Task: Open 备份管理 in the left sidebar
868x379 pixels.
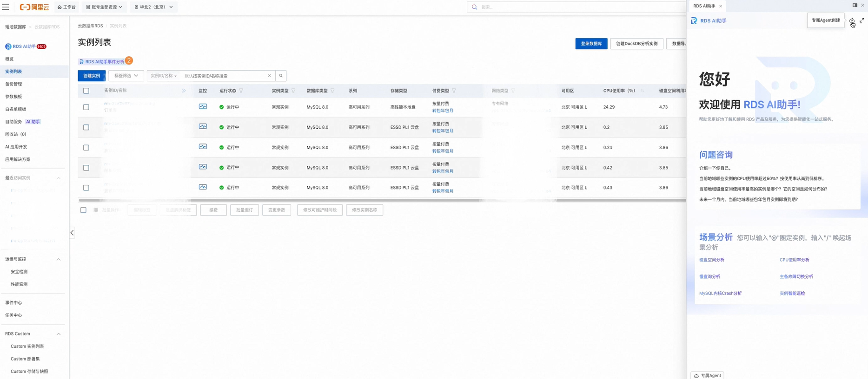Action: [x=13, y=84]
